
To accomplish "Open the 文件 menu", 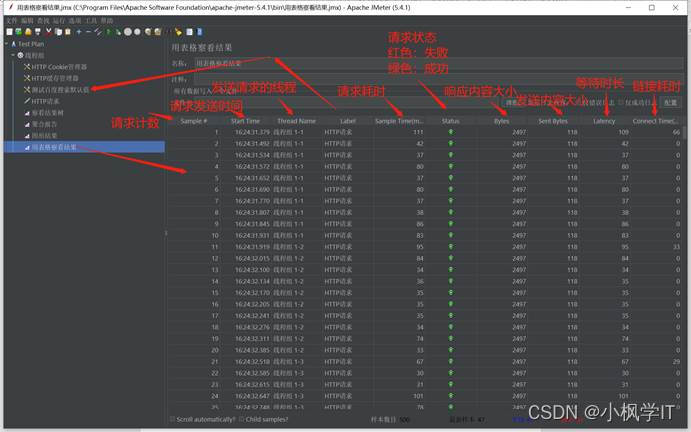I will tap(11, 21).
